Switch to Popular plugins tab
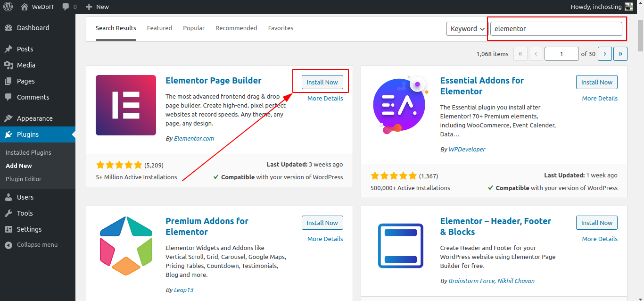The height and width of the screenshot is (301, 644). [194, 28]
